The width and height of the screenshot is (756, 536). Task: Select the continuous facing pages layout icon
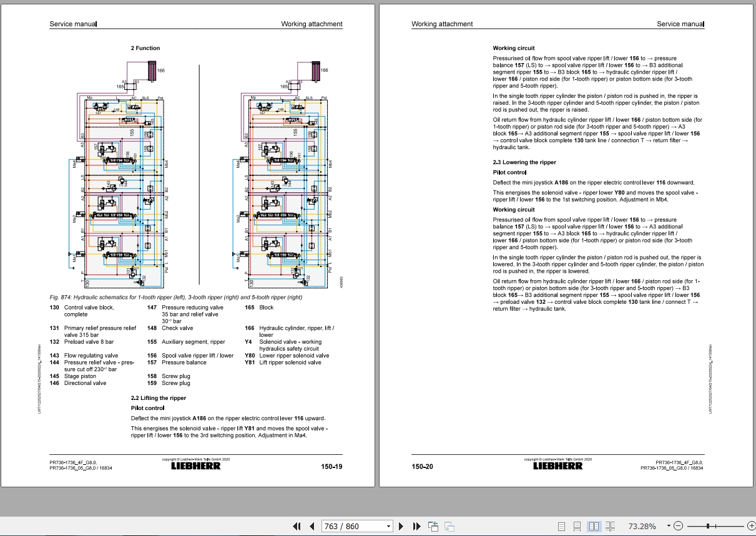pyautogui.click(x=611, y=526)
